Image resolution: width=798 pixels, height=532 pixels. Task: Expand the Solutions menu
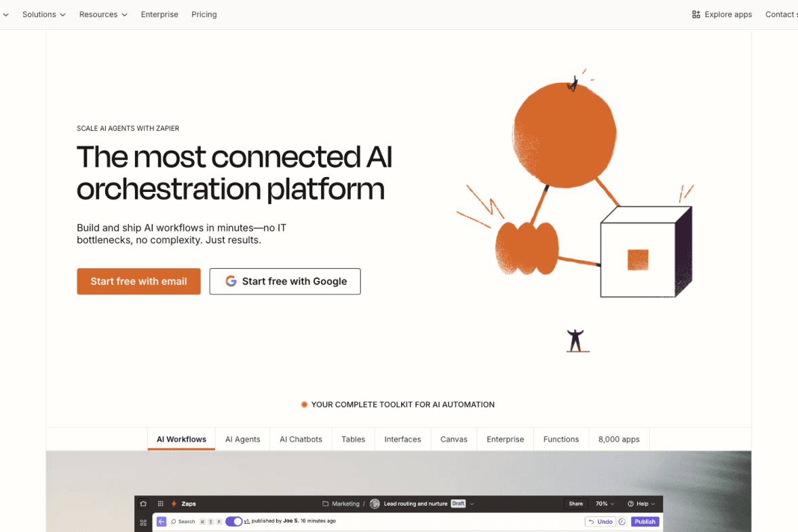coord(43,14)
